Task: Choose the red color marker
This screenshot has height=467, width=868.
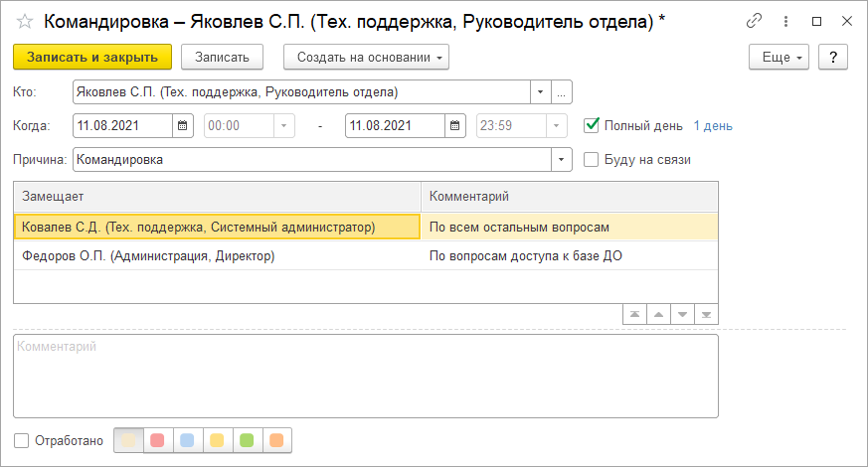Action: pyautogui.click(x=157, y=440)
